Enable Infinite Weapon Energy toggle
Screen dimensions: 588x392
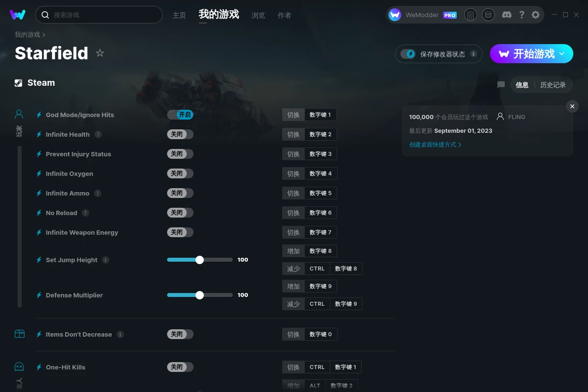coord(180,232)
